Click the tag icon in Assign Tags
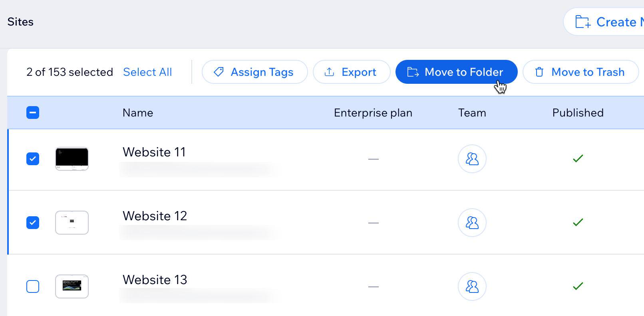Image resolution: width=644 pixels, height=316 pixels. pyautogui.click(x=219, y=72)
